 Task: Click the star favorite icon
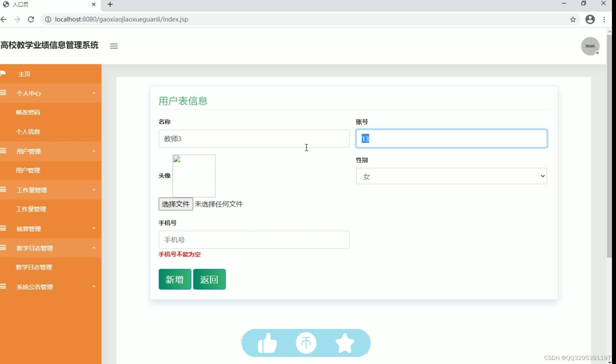click(345, 343)
